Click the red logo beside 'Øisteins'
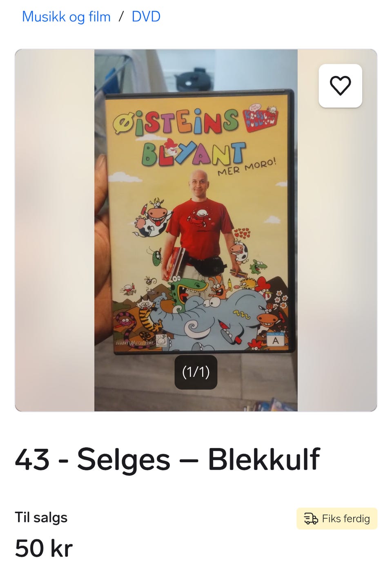Screen dimensions: 392x564 tap(261, 118)
